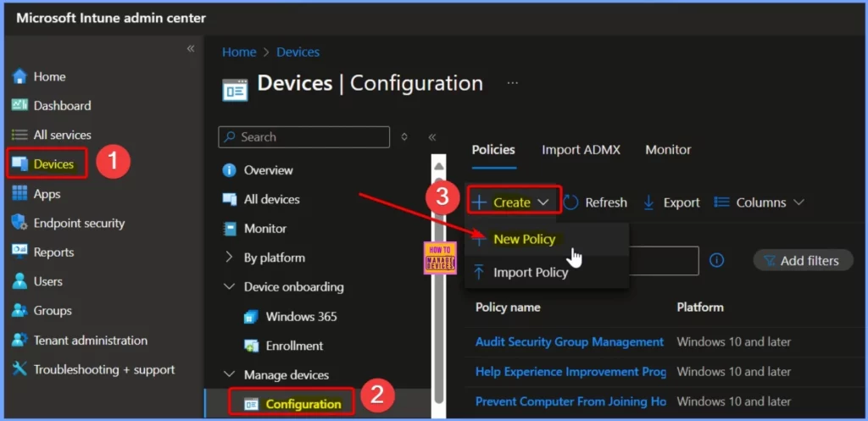This screenshot has height=421, width=868.
Task: Open Endpoint security in left navigation
Action: [79, 224]
